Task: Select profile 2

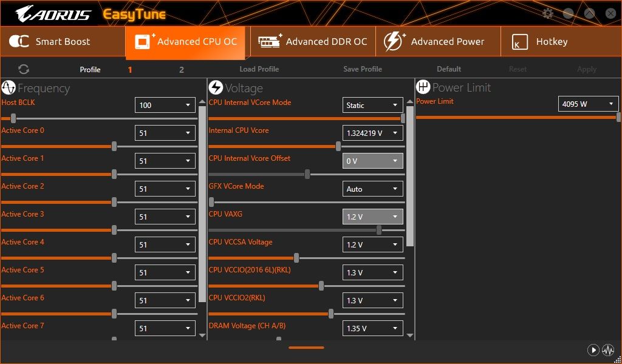Action: 181,70
